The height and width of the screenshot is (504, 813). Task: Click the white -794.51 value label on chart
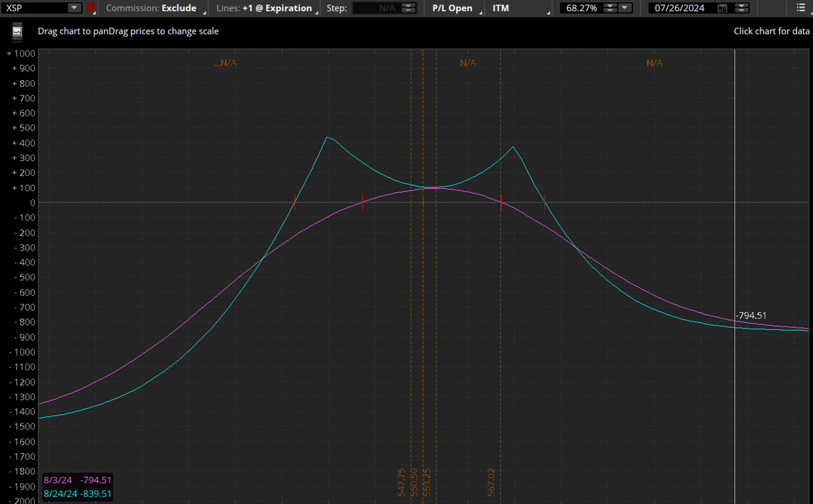click(x=751, y=316)
